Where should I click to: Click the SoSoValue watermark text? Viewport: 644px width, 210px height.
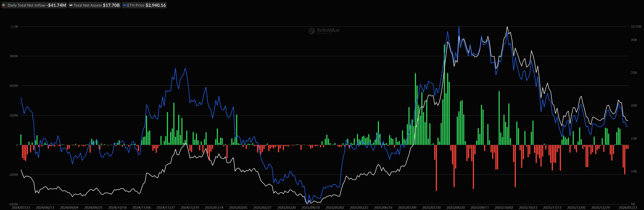328,30
